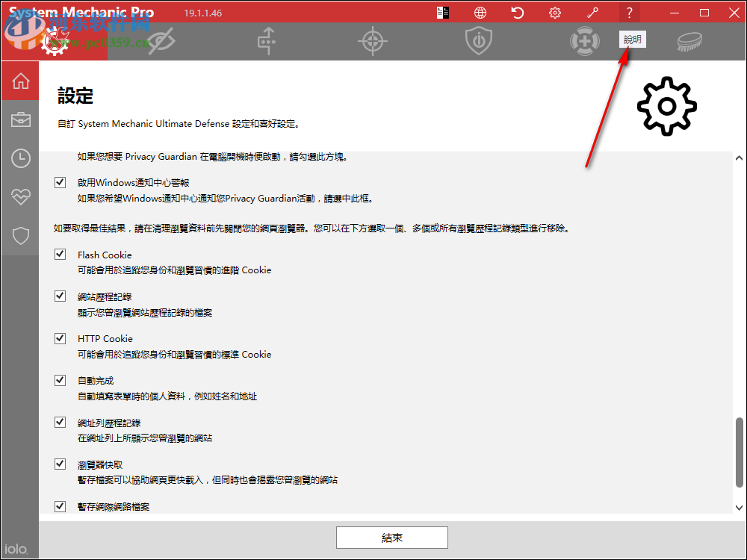Open the wrench tools menu in title bar
This screenshot has height=560, width=747.
click(592, 13)
